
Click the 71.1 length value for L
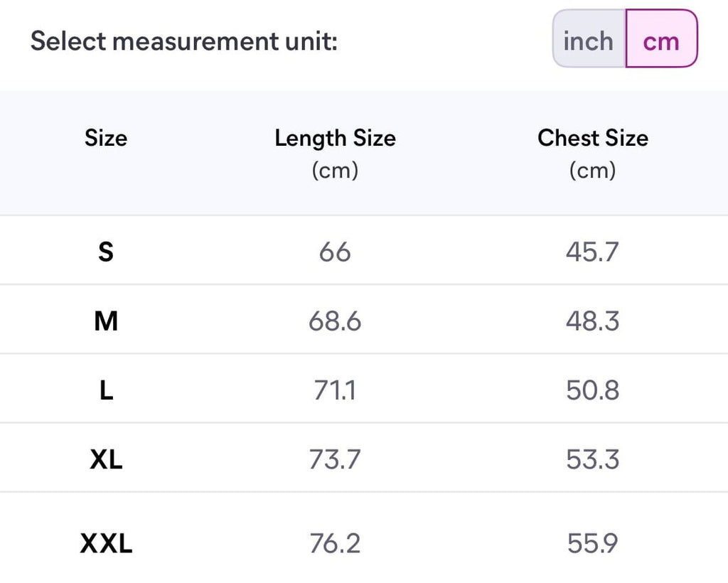point(335,390)
